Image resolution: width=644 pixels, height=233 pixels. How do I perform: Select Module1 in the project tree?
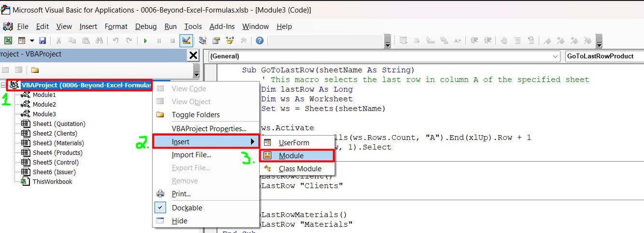(x=44, y=95)
